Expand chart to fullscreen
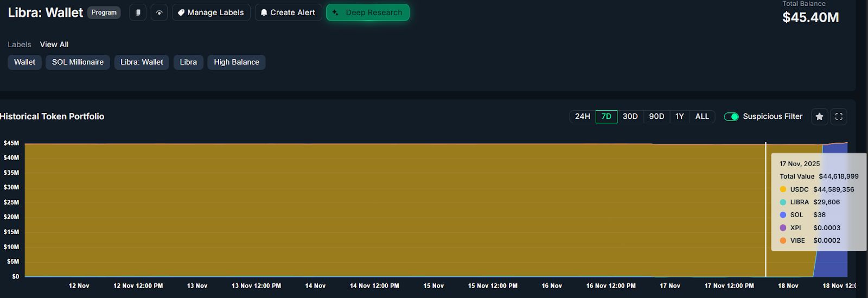Screen dimensions: 868x298 [x=839, y=117]
